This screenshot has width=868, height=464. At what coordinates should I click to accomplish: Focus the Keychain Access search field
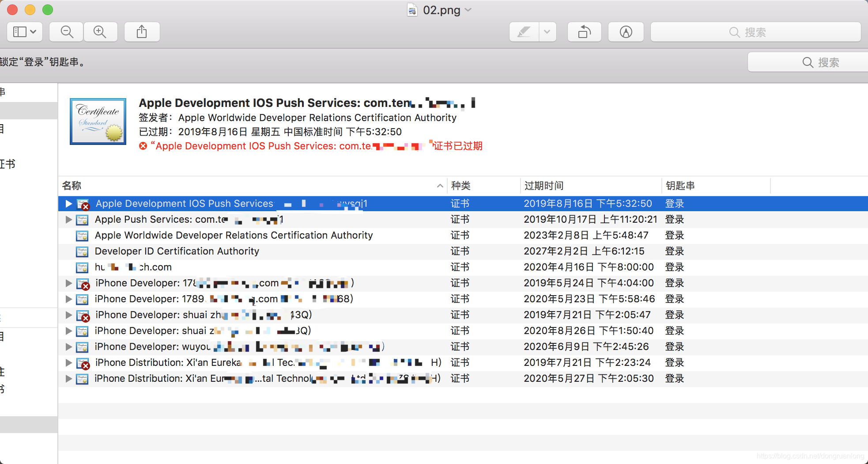pos(808,62)
